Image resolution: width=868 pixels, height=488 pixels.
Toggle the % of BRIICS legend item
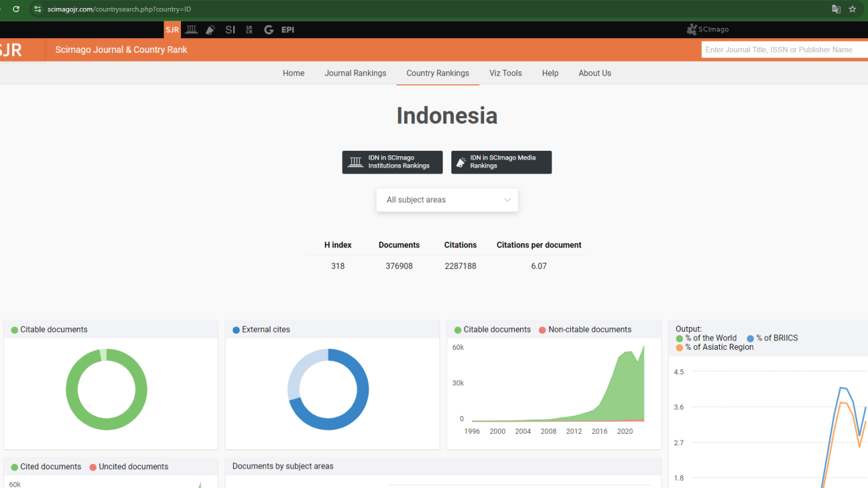pyautogui.click(x=773, y=338)
